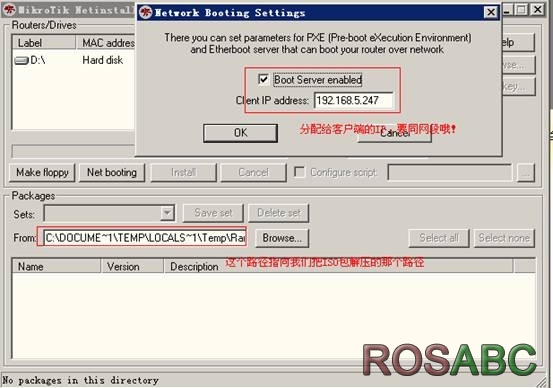Focus the Configure script path field
This screenshot has height=388, width=553.
click(x=450, y=172)
